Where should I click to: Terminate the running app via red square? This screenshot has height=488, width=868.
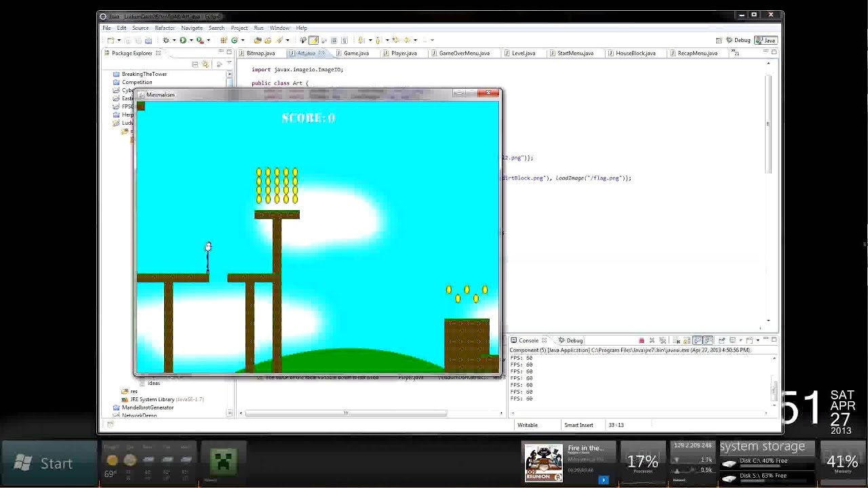[x=642, y=340]
